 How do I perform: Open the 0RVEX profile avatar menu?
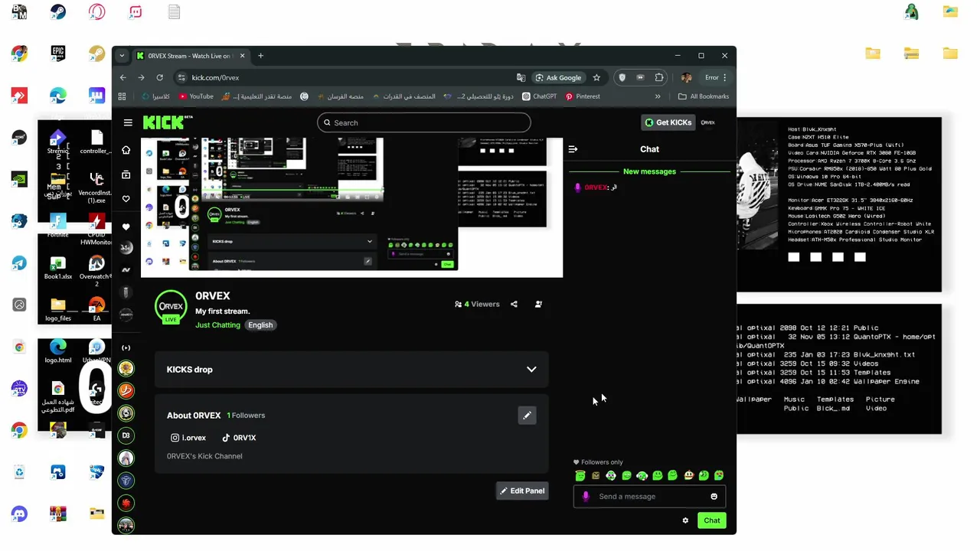(x=708, y=122)
